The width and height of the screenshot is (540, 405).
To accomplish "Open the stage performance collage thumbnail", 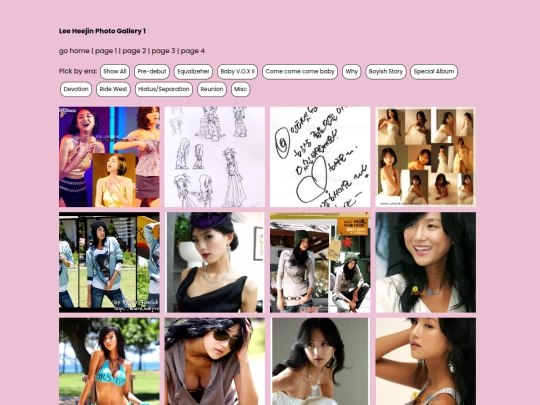I will point(109,157).
